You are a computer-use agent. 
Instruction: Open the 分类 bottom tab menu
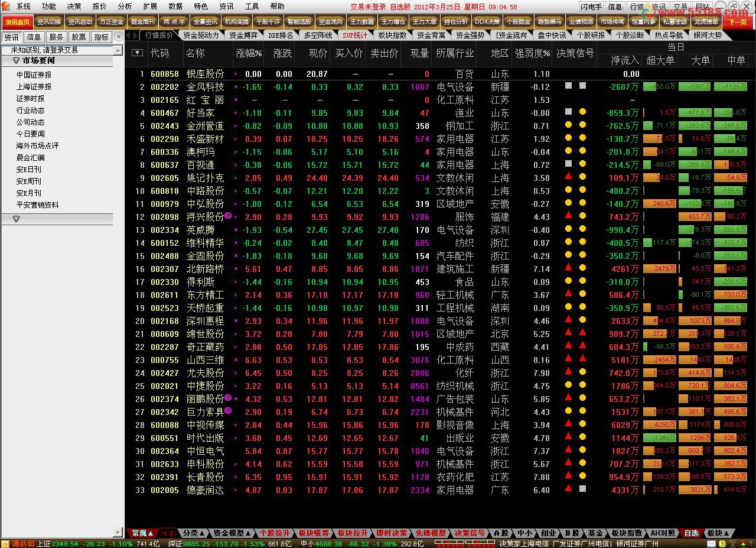(x=194, y=533)
